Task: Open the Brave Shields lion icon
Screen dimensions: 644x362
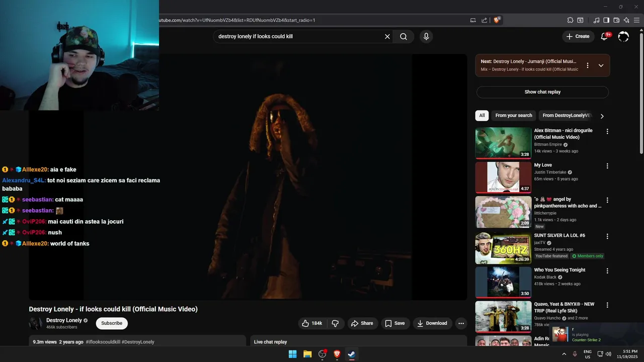Action: point(497,20)
